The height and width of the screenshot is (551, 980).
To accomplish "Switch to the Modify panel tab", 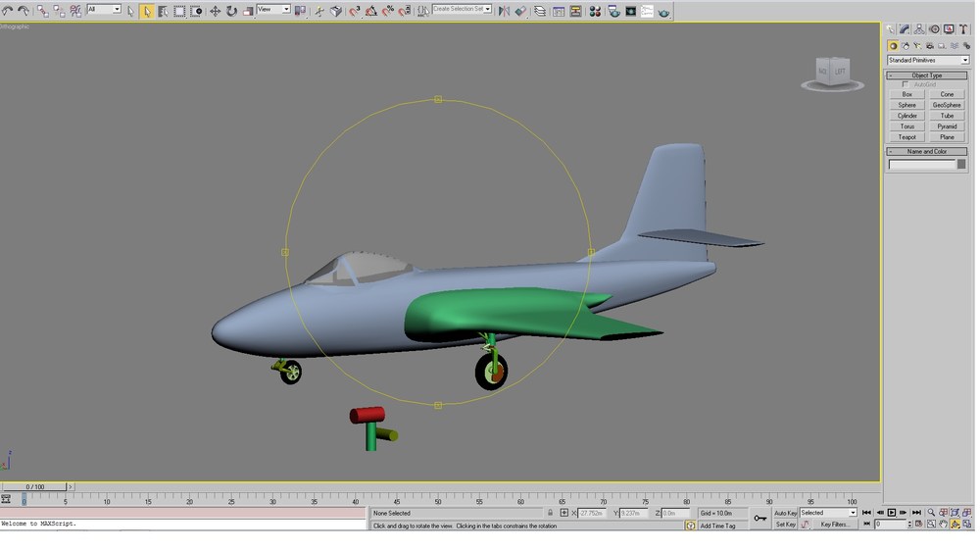I will (x=905, y=29).
